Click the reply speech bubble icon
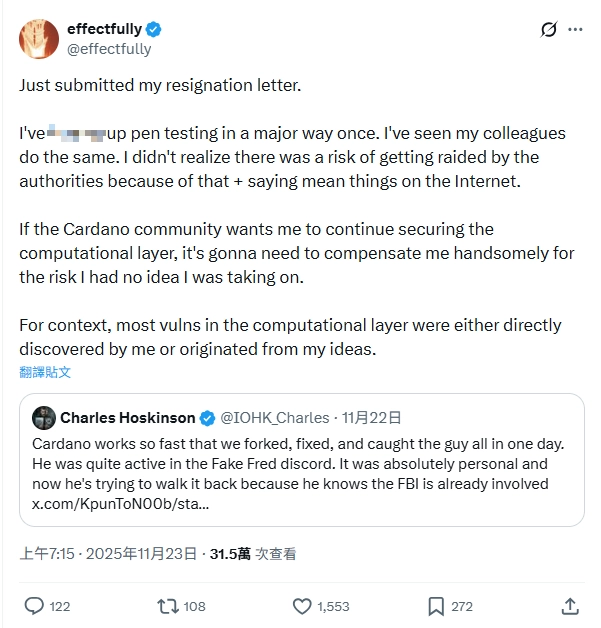 (34, 606)
